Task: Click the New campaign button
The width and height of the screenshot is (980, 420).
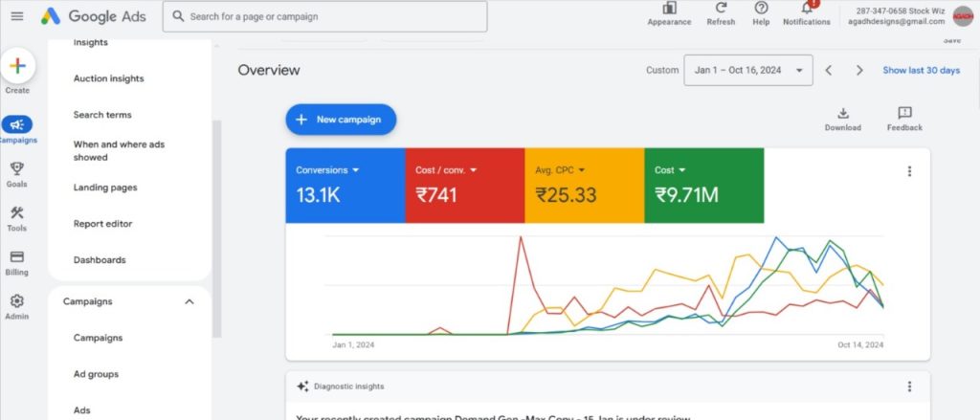Action: (341, 120)
